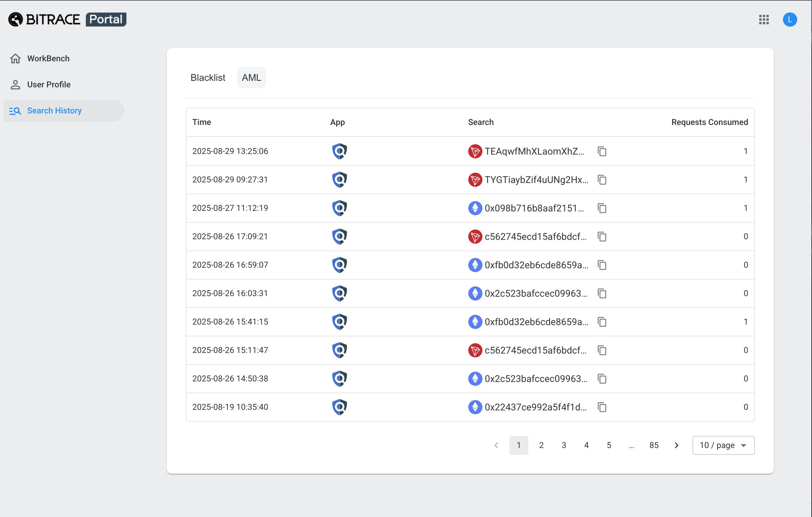This screenshot has width=812, height=517.
Task: Open the 10 / page dropdown
Action: click(723, 445)
